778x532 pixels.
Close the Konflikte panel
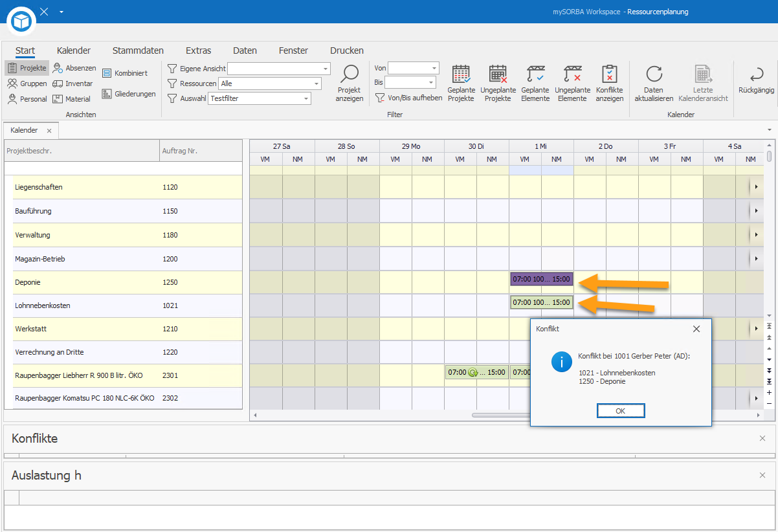(762, 438)
